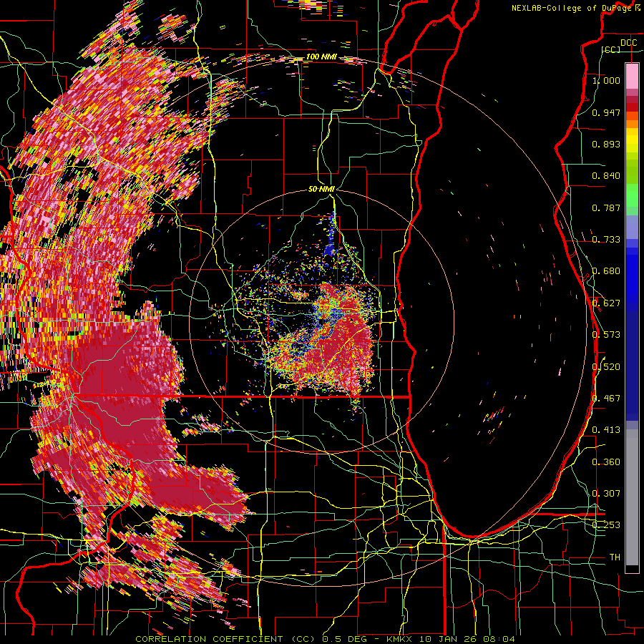Viewport: 644px width, 644px height.
Task: Click the 0.733 color scale value
Action: click(x=606, y=240)
